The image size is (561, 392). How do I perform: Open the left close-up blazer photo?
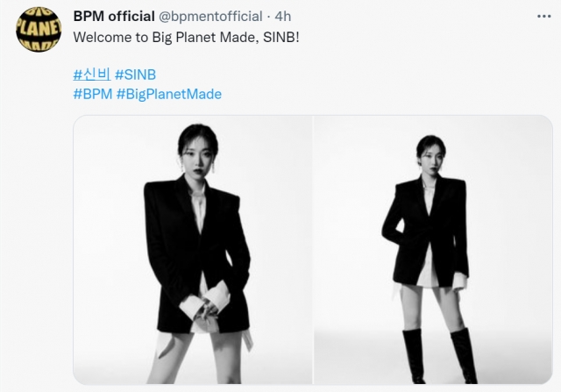pyautogui.click(x=193, y=250)
